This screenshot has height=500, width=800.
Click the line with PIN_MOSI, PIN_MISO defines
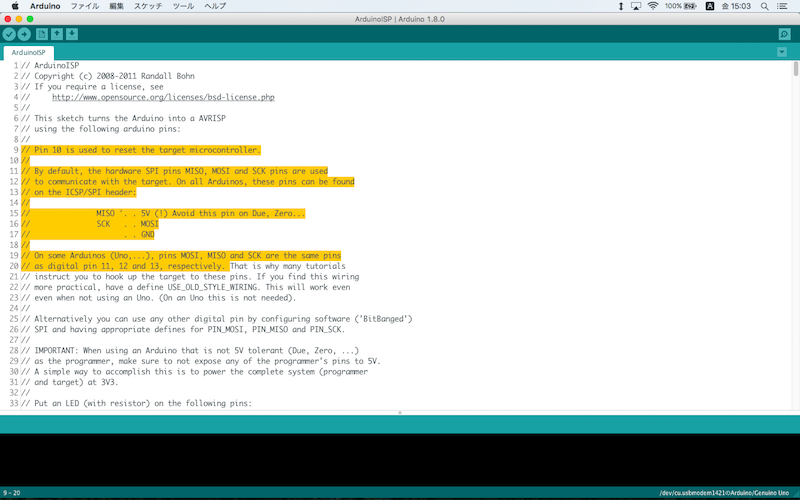(x=183, y=330)
